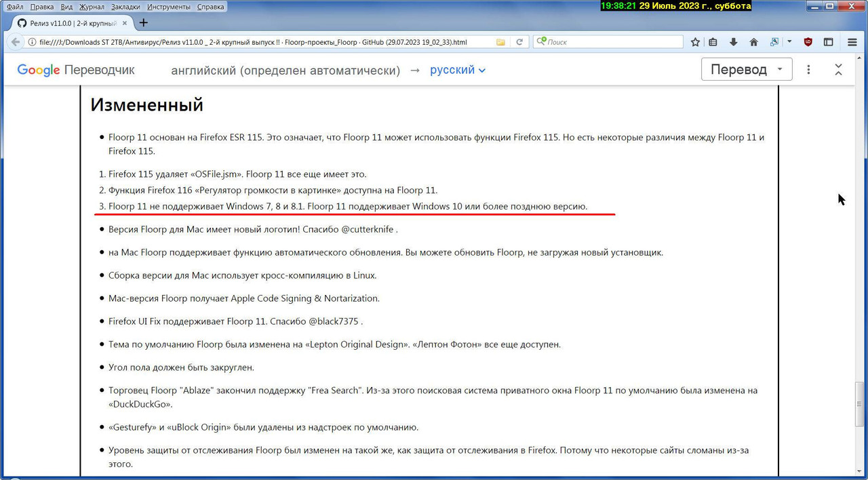Screen dimensions: 868x480
Task: Open the uBlock Origin shield icon
Action: [x=808, y=42]
